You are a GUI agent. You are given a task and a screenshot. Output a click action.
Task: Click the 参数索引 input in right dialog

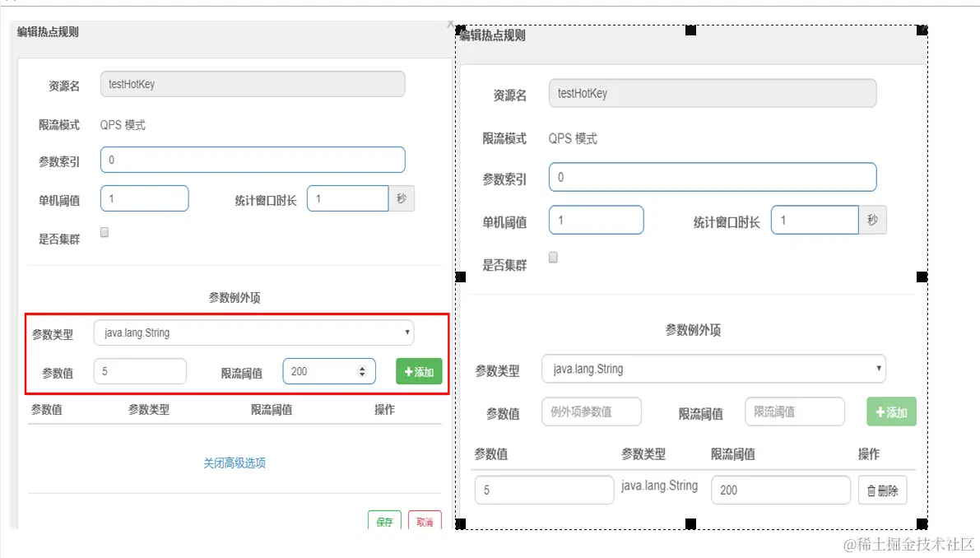tap(713, 177)
